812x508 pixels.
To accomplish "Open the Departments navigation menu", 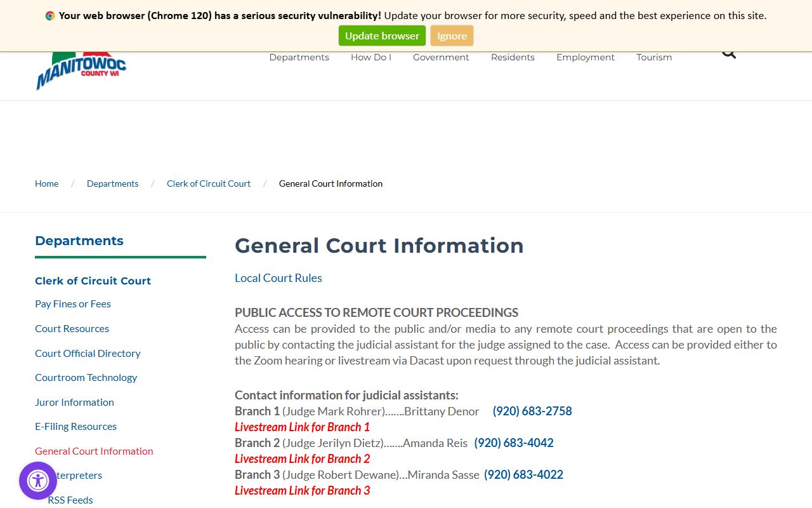I will point(299,57).
